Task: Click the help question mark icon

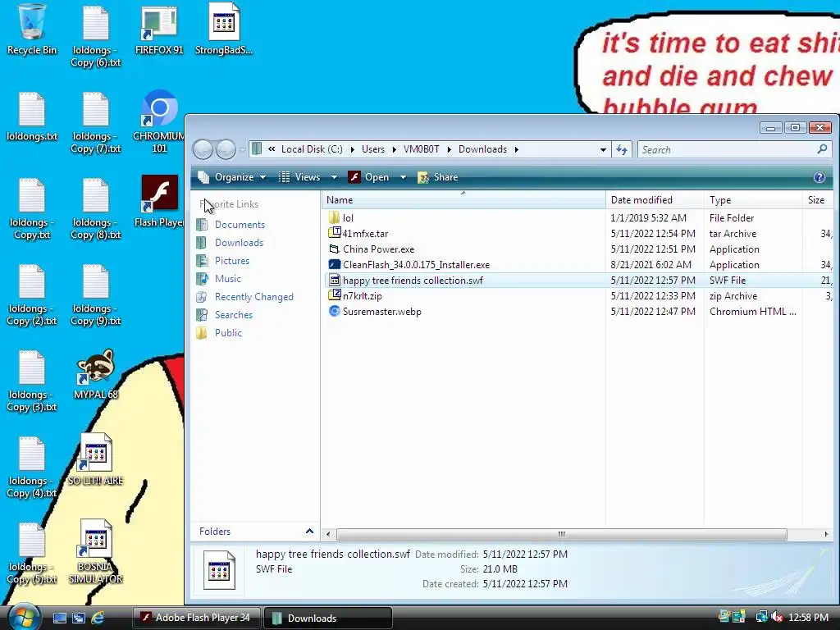Action: coord(819,177)
